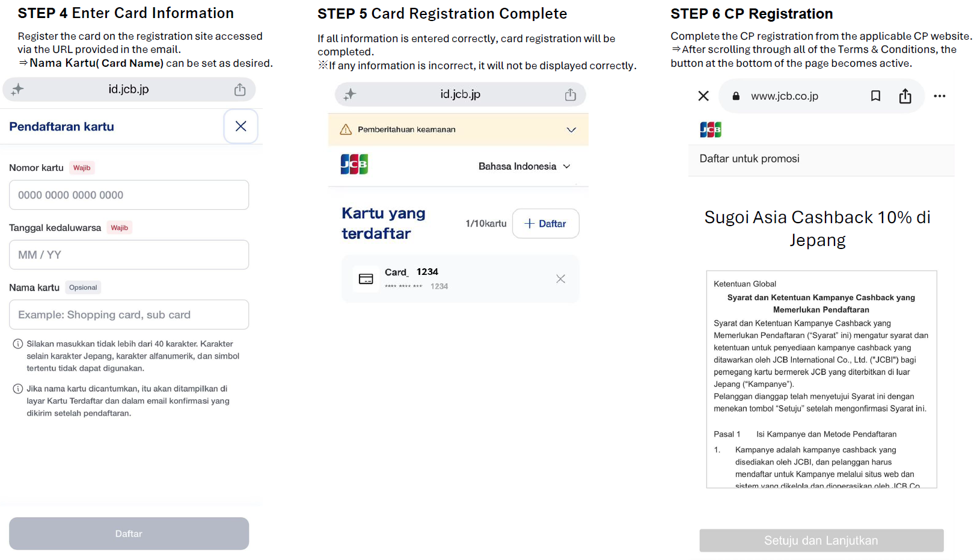The width and height of the screenshot is (980, 560).
Task: Tap the sparkle icon beside id.jcb.jp in Step 4
Action: (17, 90)
